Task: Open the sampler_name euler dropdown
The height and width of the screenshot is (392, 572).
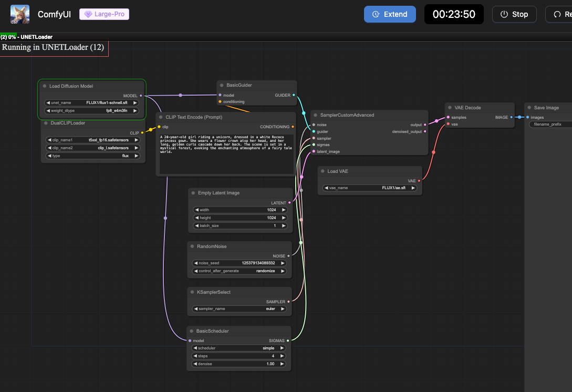Action: point(240,309)
